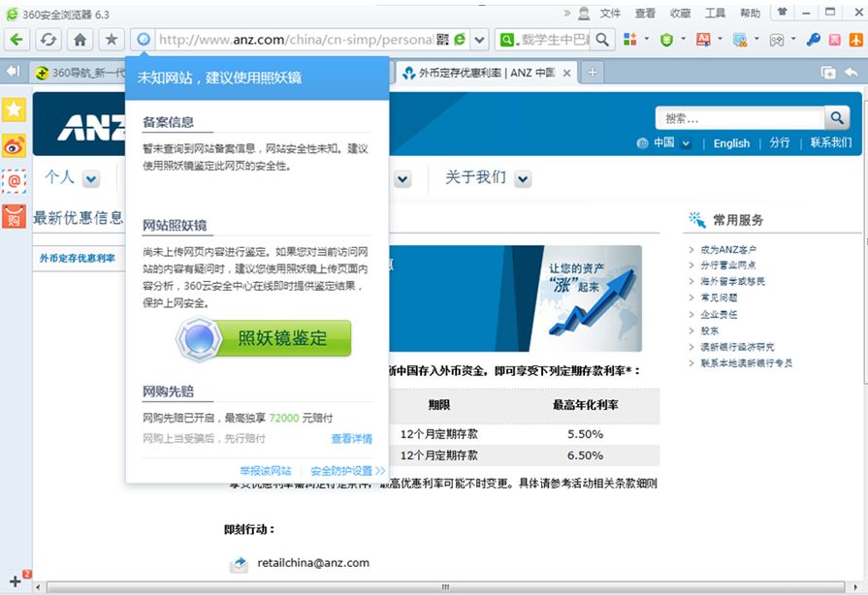The width and height of the screenshot is (868, 595).
Task: Switch to the 360导航 tab
Action: (x=79, y=73)
